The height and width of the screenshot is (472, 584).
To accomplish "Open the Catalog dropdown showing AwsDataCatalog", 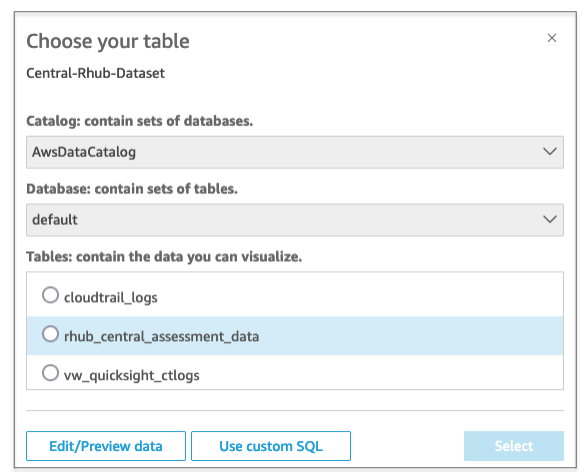I will (x=295, y=152).
